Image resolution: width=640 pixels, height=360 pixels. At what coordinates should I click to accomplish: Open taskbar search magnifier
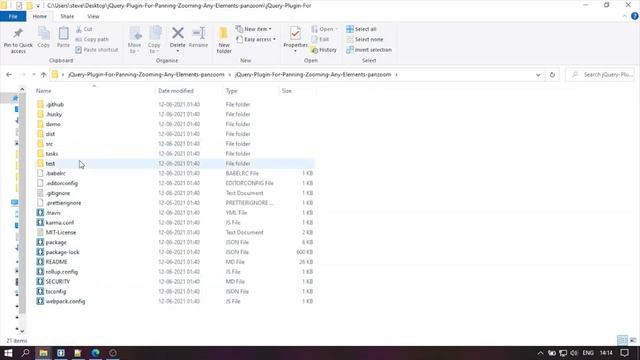(25, 353)
